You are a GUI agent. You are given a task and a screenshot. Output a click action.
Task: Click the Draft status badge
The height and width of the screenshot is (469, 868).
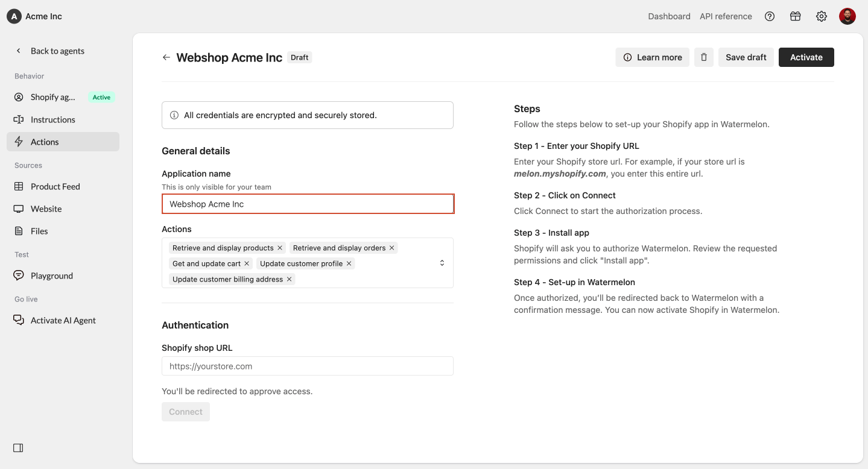pos(300,57)
